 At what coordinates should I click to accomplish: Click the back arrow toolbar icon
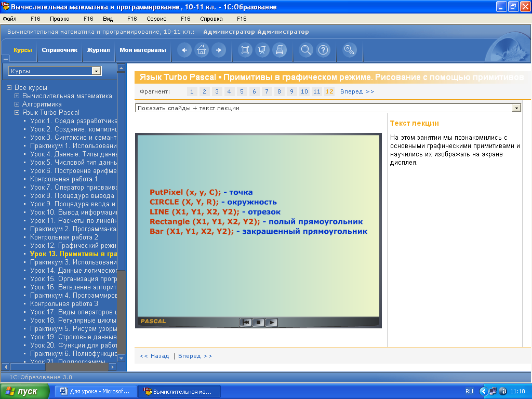(184, 50)
